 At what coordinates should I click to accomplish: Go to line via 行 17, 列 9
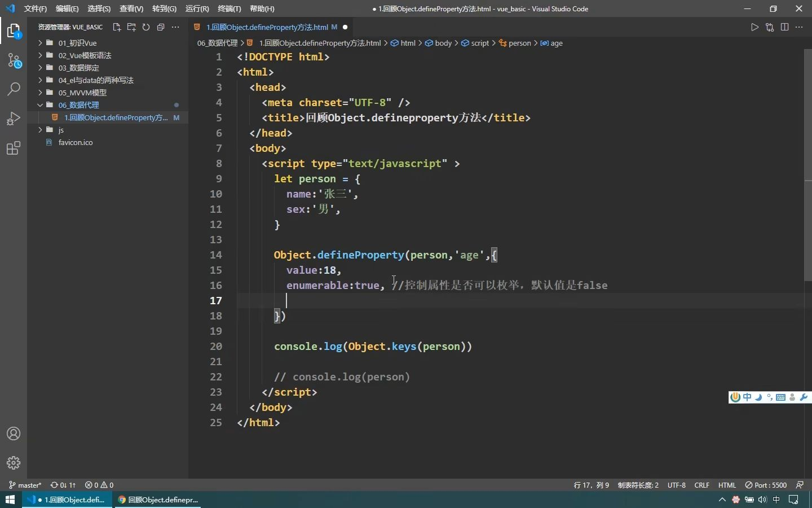(x=591, y=485)
